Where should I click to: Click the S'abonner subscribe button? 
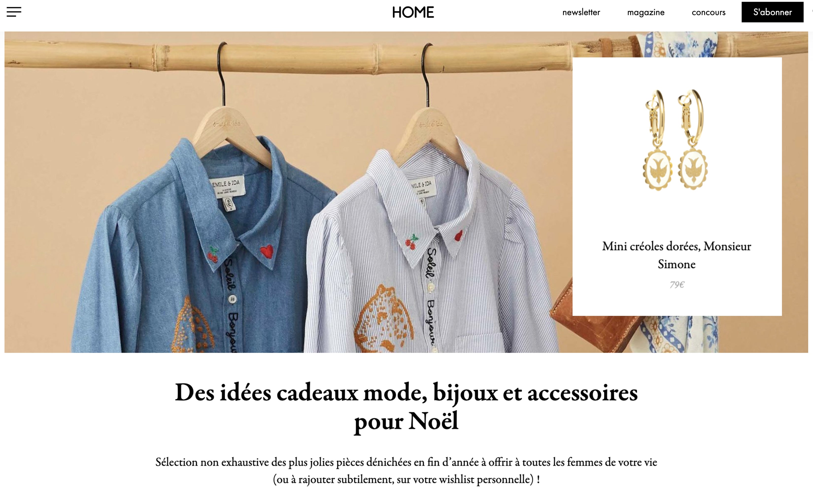click(x=772, y=12)
